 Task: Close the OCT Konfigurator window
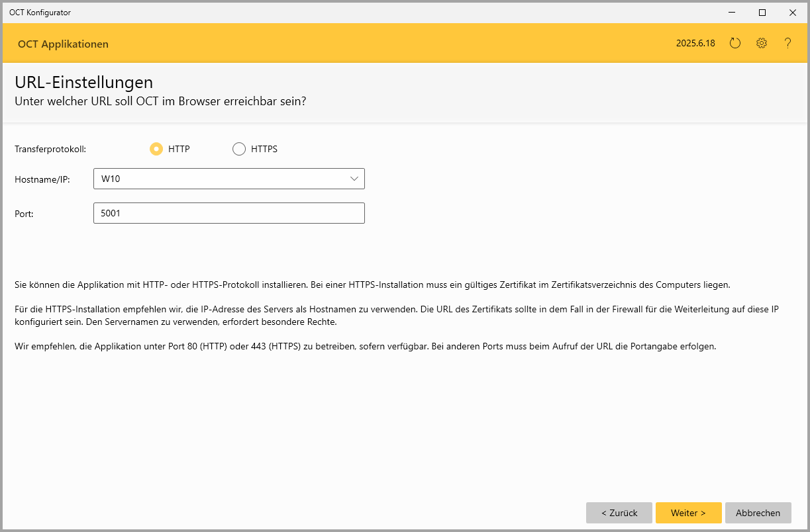792,13
